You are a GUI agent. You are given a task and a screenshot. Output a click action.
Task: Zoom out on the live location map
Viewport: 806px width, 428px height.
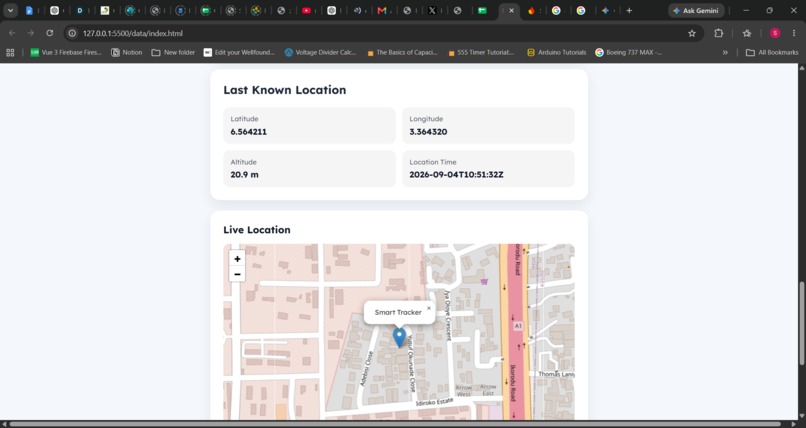[237, 274]
